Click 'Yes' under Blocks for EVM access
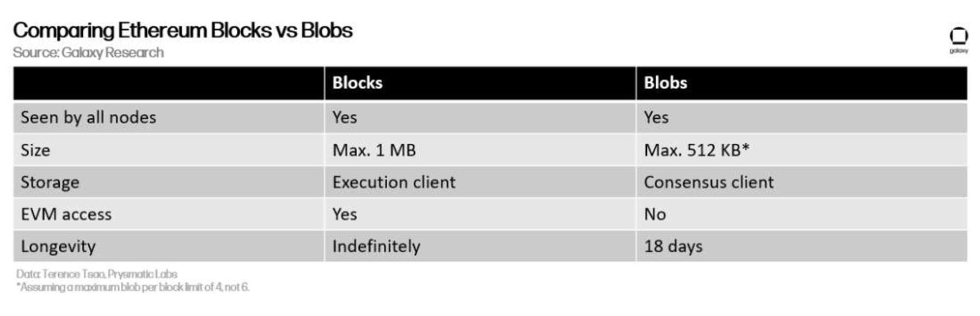980x316 pixels. click(x=345, y=215)
